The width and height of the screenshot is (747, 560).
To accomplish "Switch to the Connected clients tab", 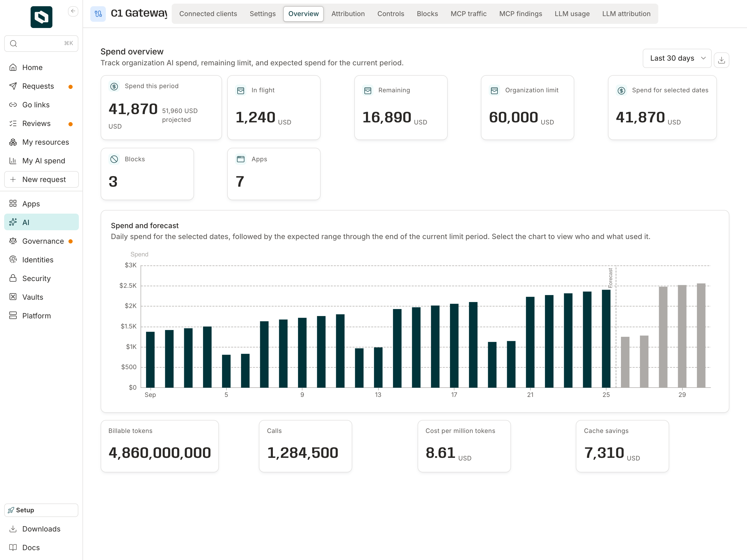I will coord(208,14).
